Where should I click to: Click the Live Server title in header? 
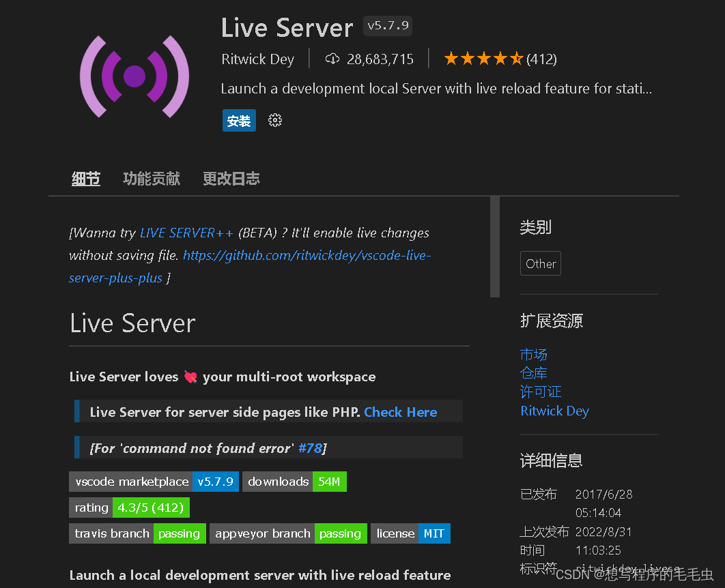point(287,28)
